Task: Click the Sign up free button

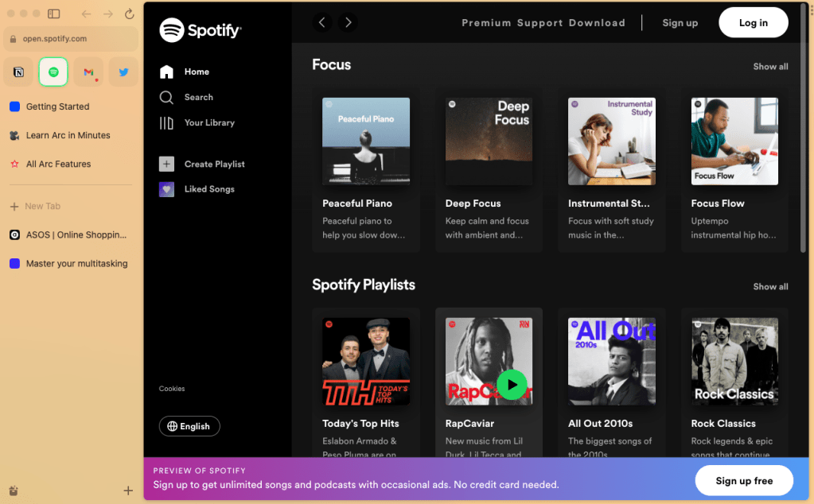Action: click(x=744, y=480)
